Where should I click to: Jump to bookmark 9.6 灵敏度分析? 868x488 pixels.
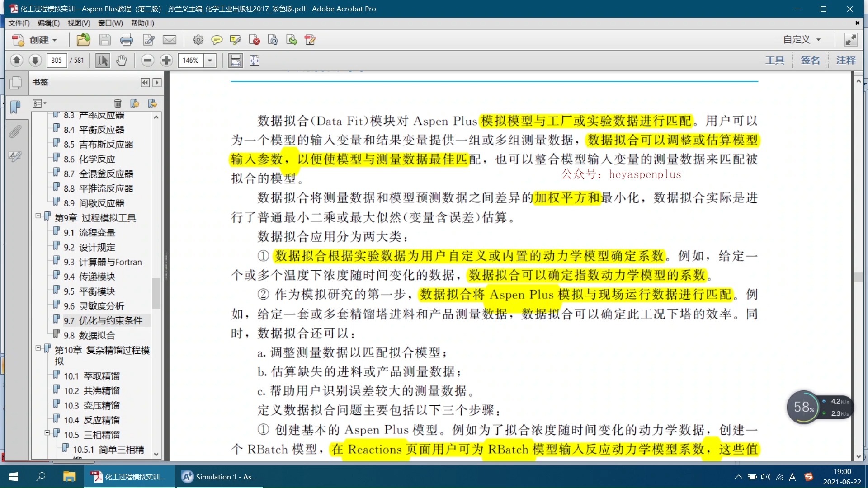[94, 306]
